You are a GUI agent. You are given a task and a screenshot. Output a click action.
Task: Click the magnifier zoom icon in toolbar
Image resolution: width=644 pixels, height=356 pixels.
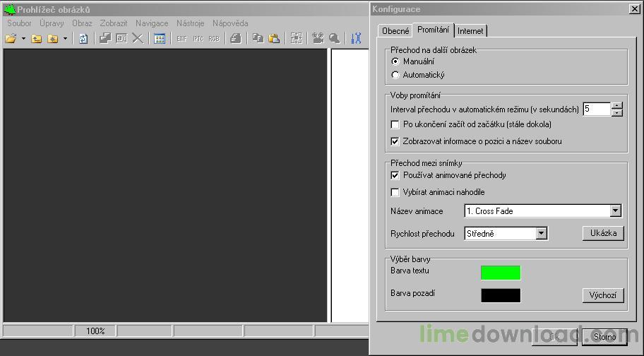click(x=334, y=38)
